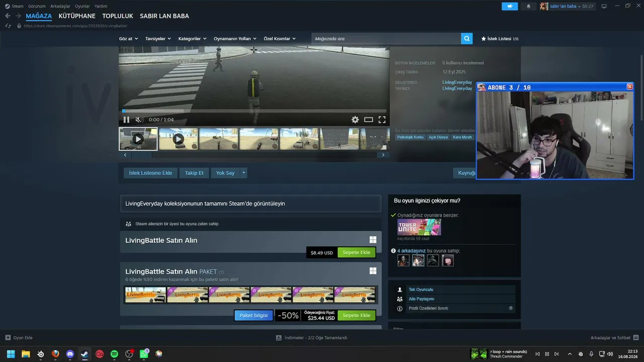This screenshot has height=362, width=644.
Task: Click the İndirmeler download icon
Action: click(x=279, y=337)
